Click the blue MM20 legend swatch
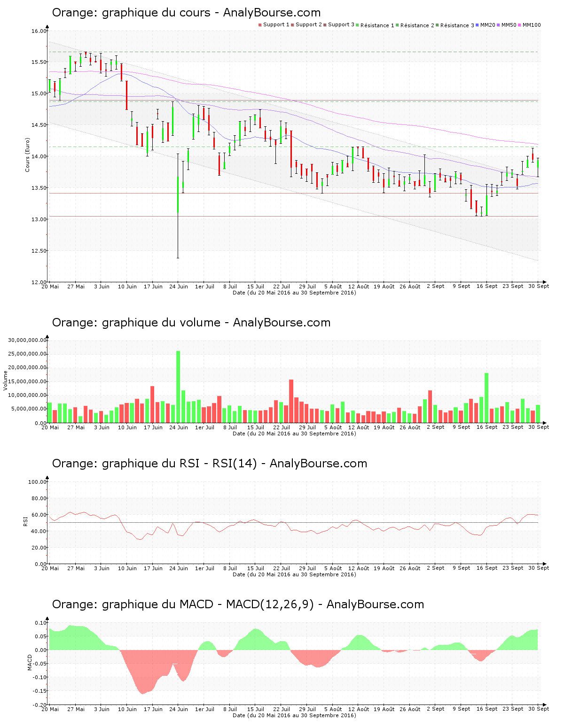The image size is (564, 728). tap(477, 25)
